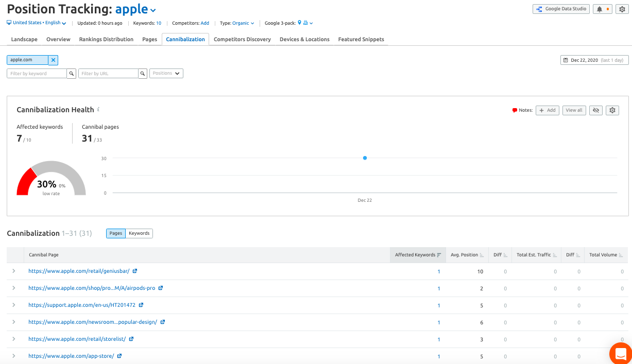Viewport: 632px width, 364px height.
Task: Switch to Landscape tab
Action: click(x=24, y=39)
